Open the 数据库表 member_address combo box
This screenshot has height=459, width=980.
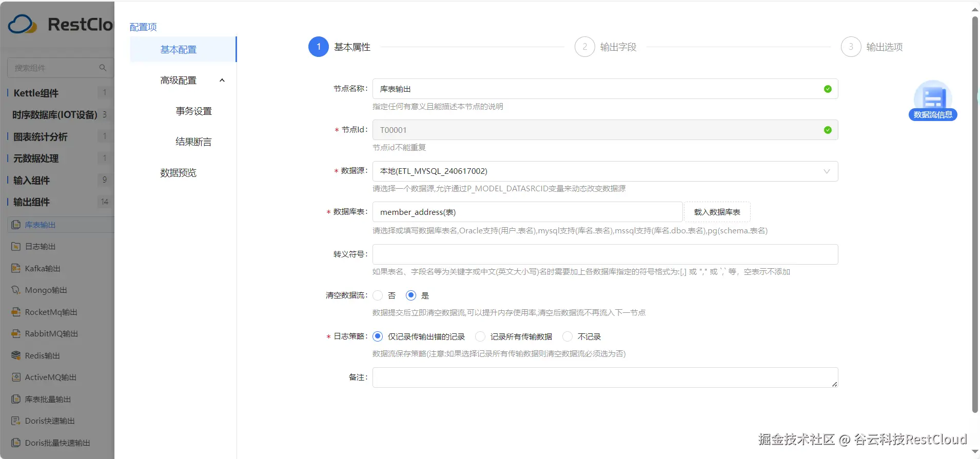coord(527,212)
